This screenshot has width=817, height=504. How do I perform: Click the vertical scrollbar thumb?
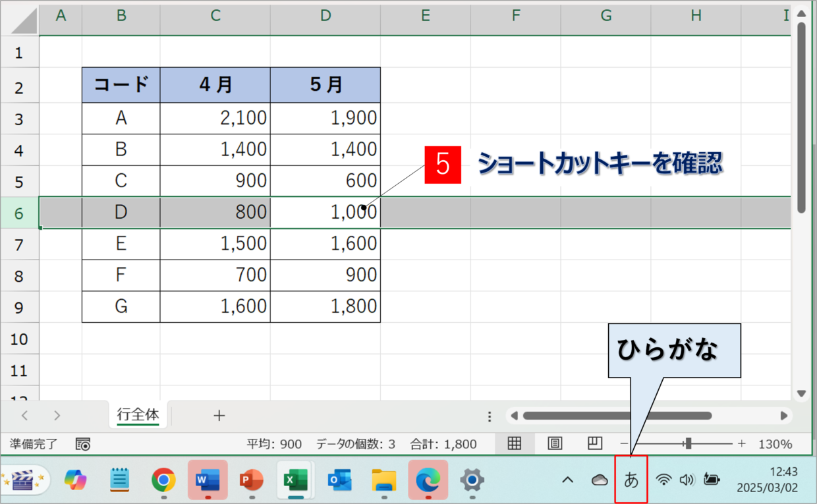(x=801, y=117)
